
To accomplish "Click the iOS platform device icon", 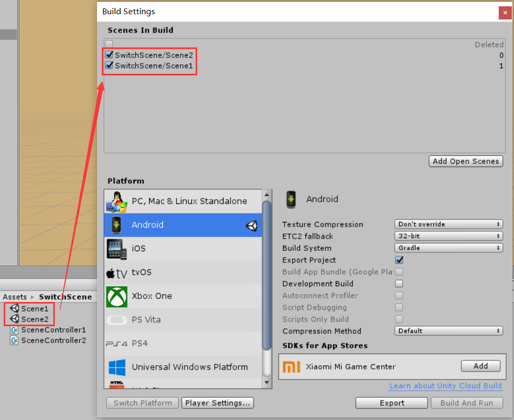I will 117,249.
